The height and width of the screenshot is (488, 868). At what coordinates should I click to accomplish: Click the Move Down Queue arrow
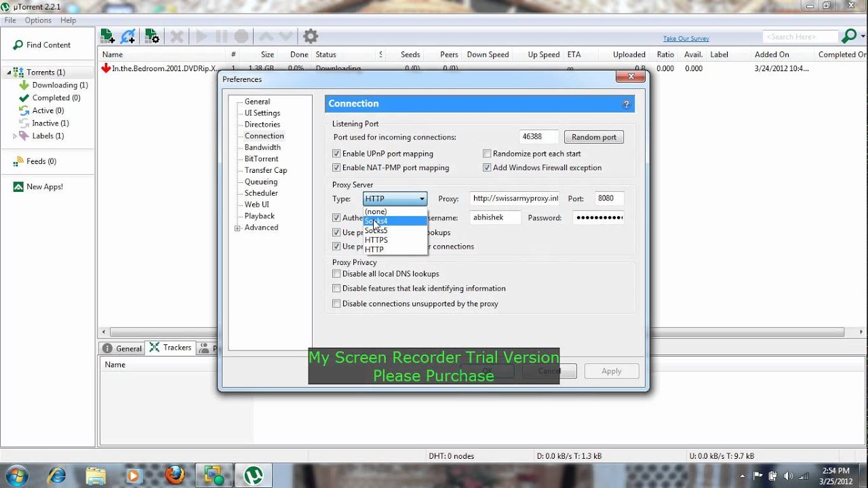click(286, 36)
